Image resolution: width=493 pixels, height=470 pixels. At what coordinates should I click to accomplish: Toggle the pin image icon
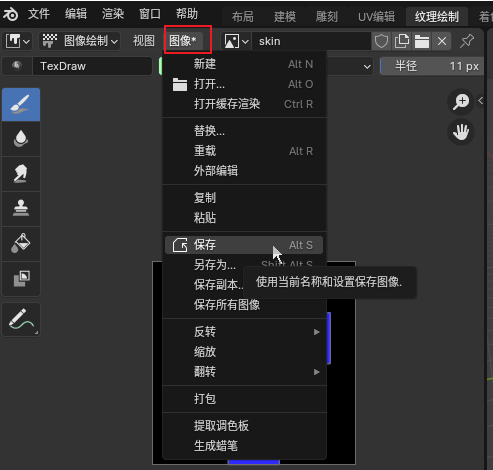click(467, 41)
